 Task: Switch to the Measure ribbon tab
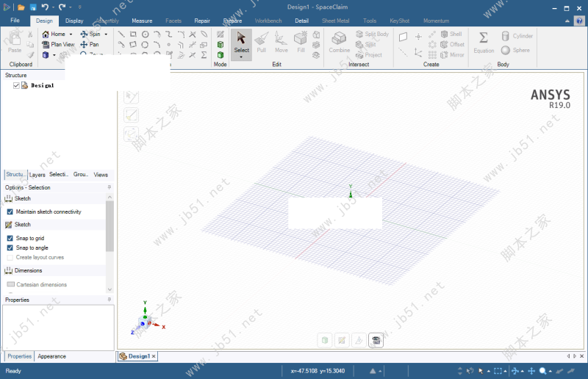(142, 21)
